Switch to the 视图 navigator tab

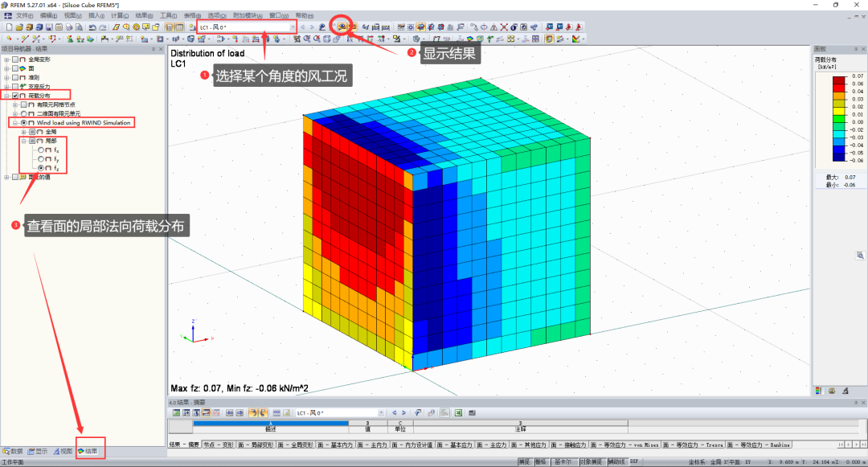click(x=63, y=452)
